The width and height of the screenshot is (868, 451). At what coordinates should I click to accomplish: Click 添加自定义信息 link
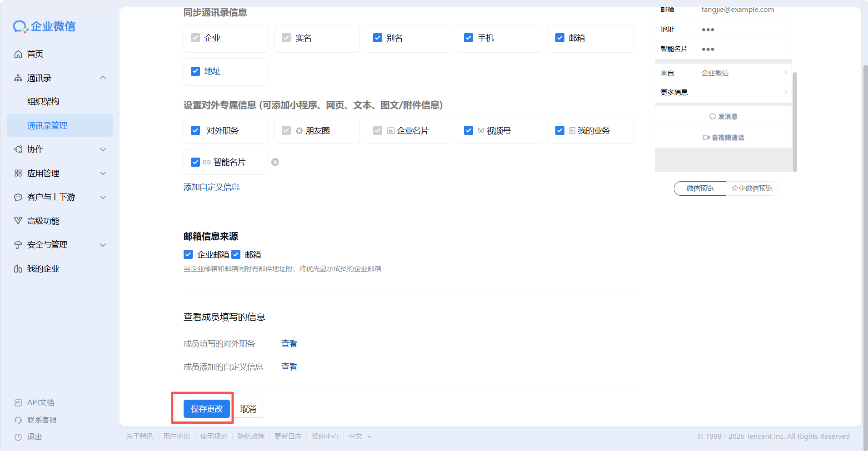tap(211, 187)
